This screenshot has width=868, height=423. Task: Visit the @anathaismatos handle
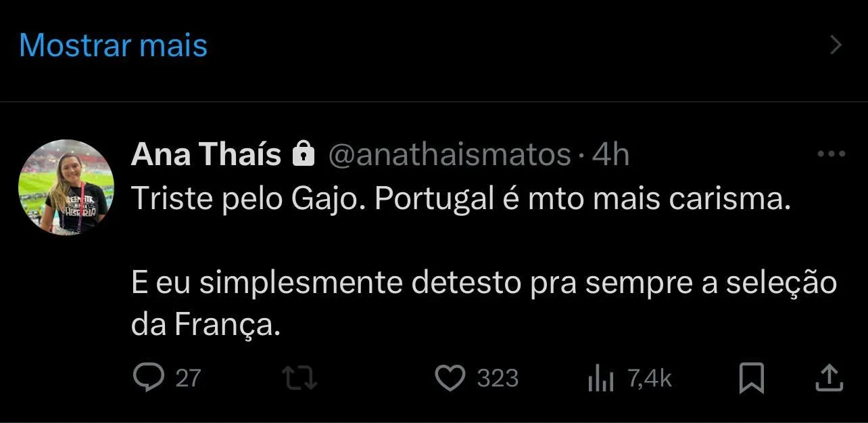pyautogui.click(x=450, y=156)
